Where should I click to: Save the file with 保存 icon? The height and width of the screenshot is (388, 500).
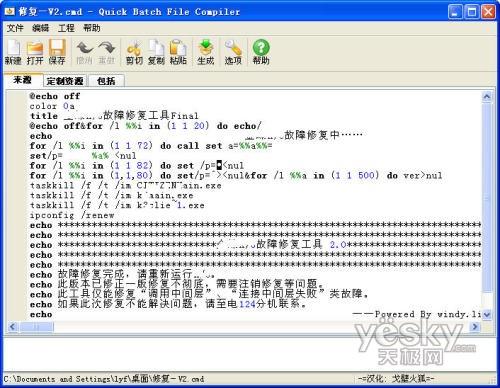(57, 51)
